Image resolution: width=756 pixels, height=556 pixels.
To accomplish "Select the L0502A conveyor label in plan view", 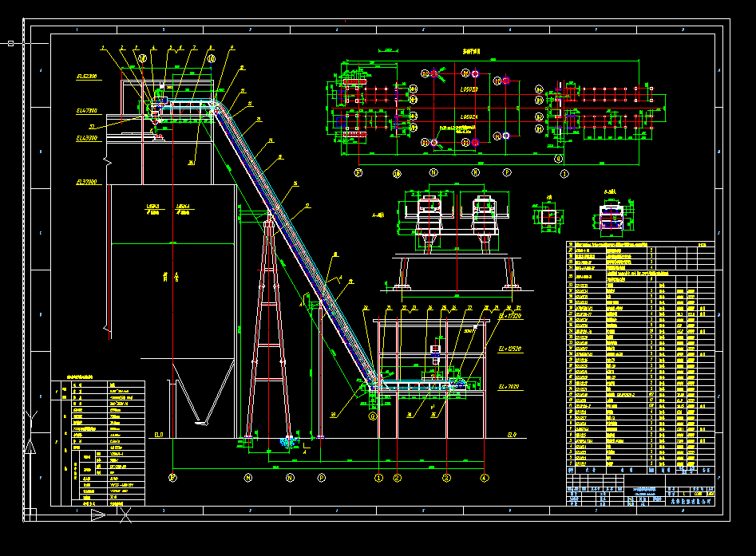I will (x=469, y=117).
